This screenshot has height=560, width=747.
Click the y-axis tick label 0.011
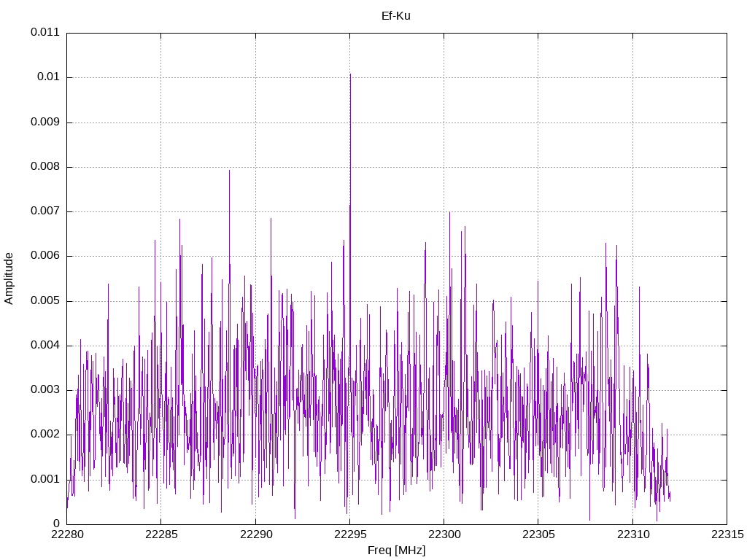[45, 32]
